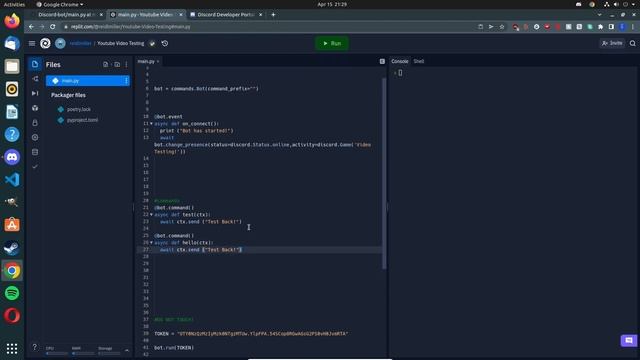Image resolution: width=640 pixels, height=360 pixels.
Task: Reload the page in Chrome
Action: click(53, 27)
